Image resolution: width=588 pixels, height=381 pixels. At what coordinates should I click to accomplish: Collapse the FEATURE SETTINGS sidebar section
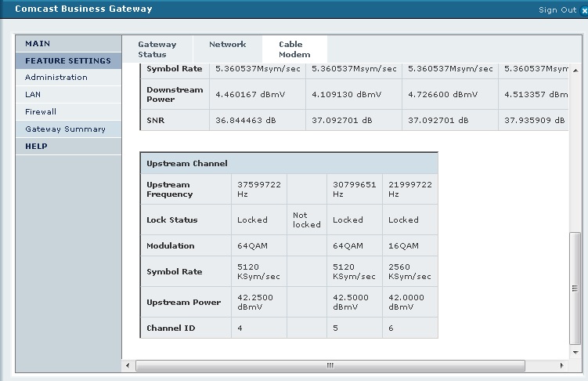point(68,61)
